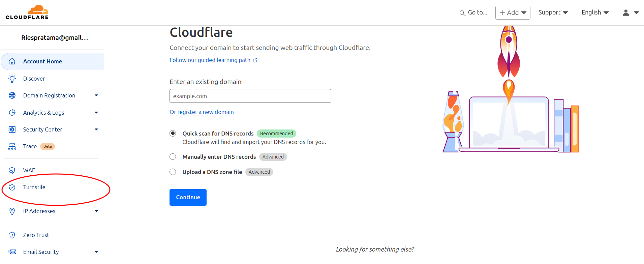The height and width of the screenshot is (264, 644).
Task: Select Quick scan for DNS records
Action: (173, 134)
